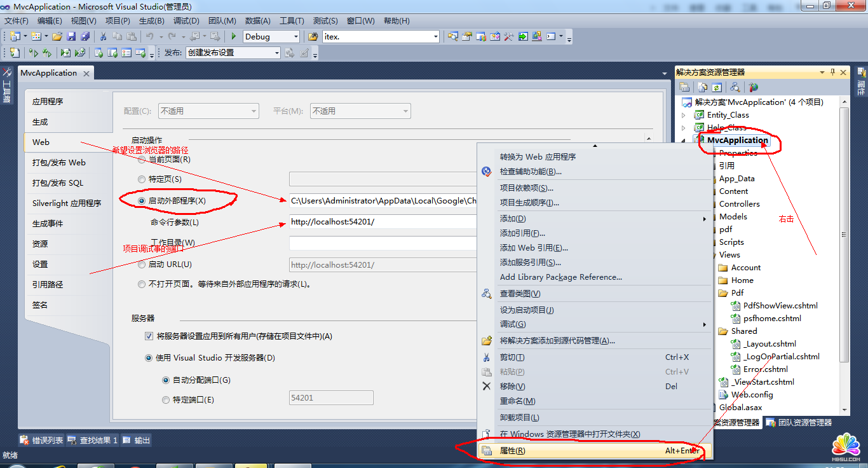868x468 pixels.
Task: Select the 启动外部程序(X) radio button
Action: coord(141,199)
